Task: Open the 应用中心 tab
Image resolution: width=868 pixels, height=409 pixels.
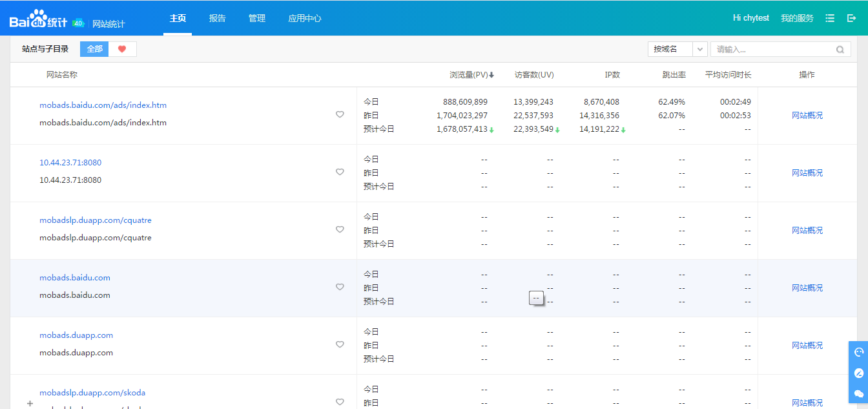Action: [x=305, y=18]
